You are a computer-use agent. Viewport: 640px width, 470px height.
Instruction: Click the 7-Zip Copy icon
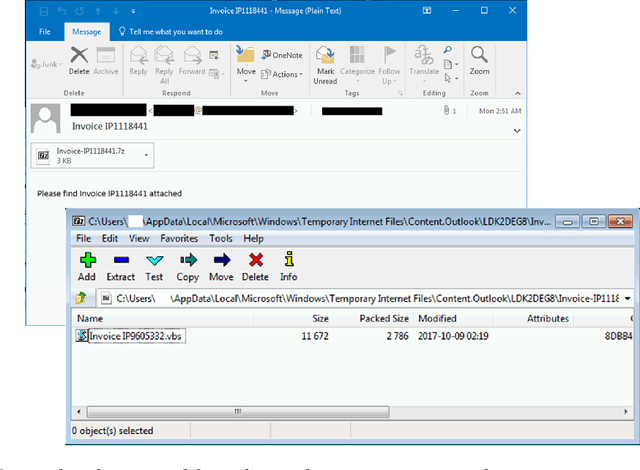click(x=187, y=265)
